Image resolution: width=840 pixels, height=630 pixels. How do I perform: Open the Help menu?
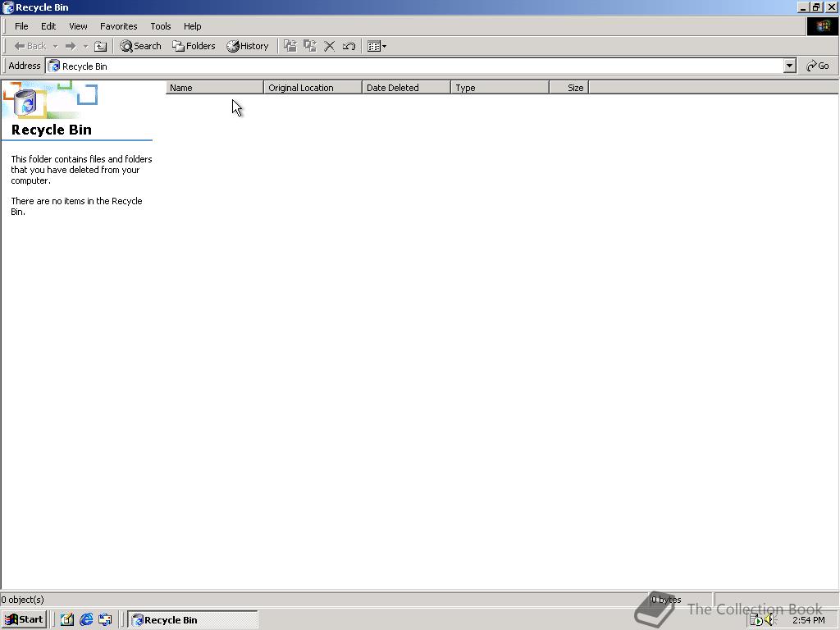click(x=192, y=26)
